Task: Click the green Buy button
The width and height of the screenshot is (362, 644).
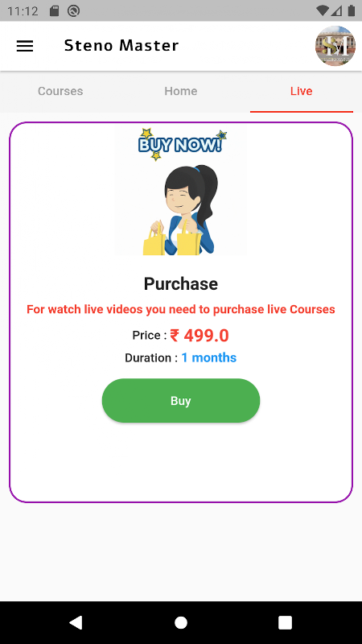Action: pos(181,400)
